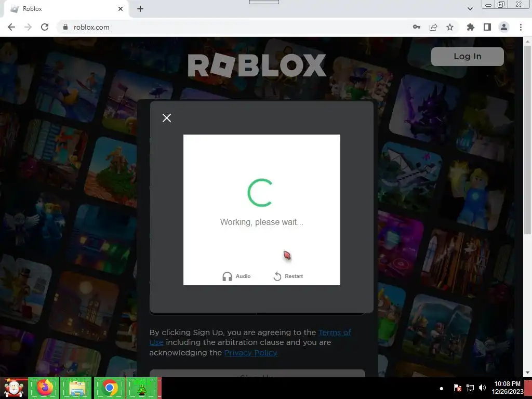Switch to Chrome in the taskbar
This screenshot has width=532, height=399.
point(109,388)
